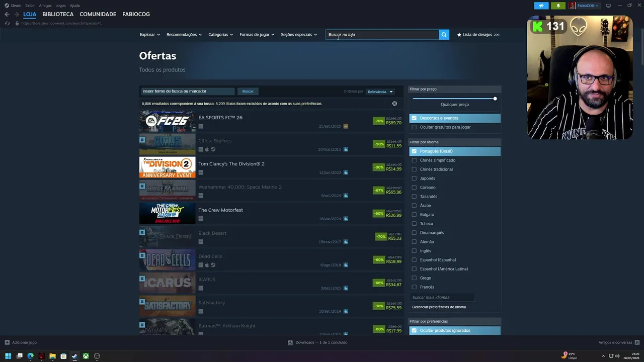Enable the Japonês language filter
The image size is (644, 362).
pyautogui.click(x=414, y=178)
